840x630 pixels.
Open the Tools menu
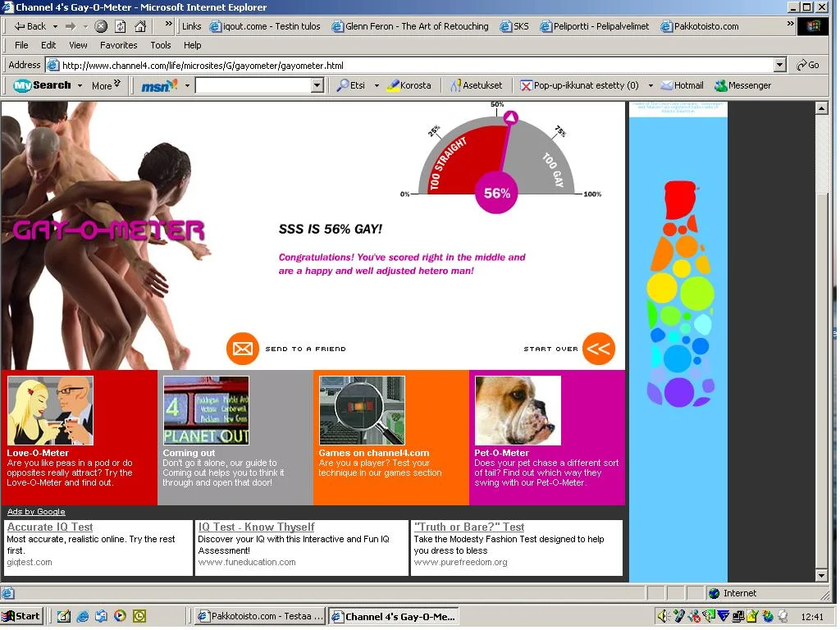tap(161, 45)
